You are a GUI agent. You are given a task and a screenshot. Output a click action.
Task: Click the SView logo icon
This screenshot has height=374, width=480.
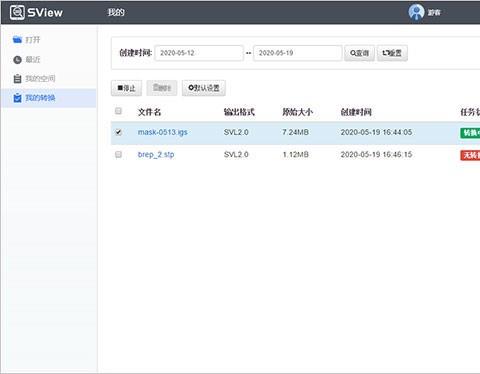tap(17, 12)
